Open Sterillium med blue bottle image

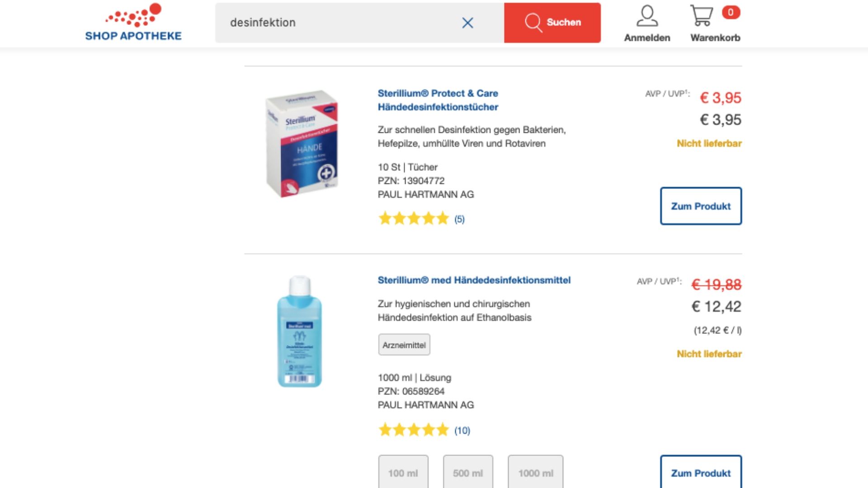point(300,331)
